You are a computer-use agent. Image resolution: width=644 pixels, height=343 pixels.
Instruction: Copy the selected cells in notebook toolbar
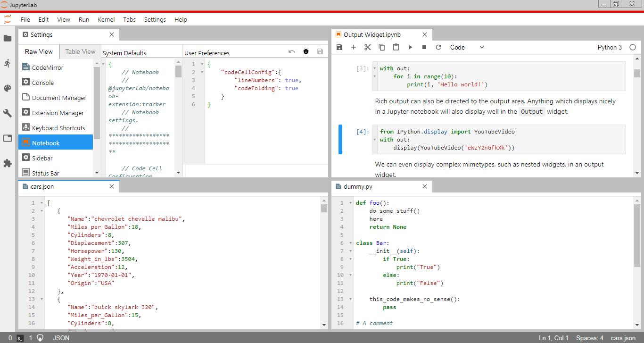pos(382,47)
